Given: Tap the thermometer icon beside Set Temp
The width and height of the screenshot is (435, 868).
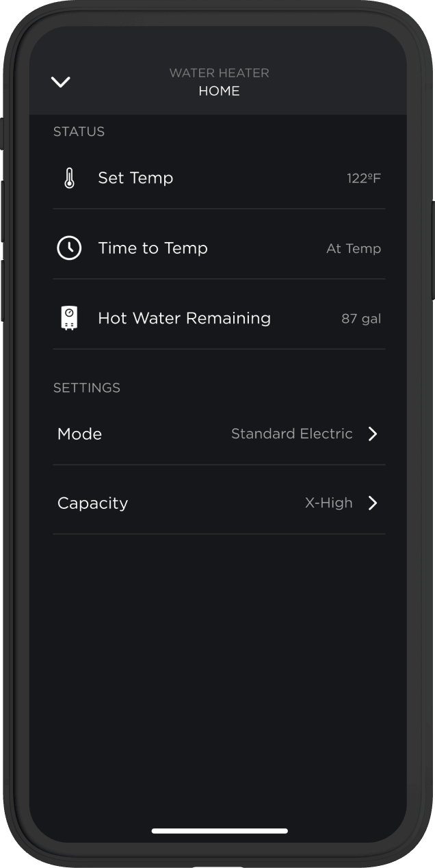Looking at the screenshot, I should click(69, 179).
